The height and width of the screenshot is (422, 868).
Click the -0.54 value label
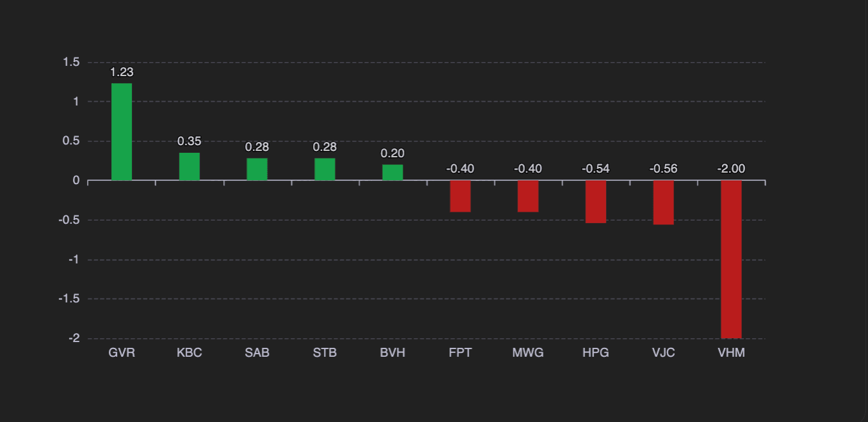tap(596, 169)
